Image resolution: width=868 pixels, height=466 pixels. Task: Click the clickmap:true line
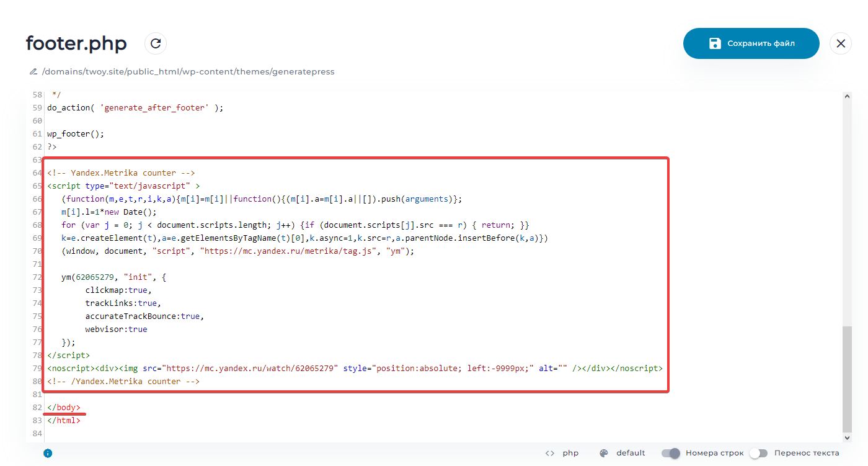tap(118, 290)
